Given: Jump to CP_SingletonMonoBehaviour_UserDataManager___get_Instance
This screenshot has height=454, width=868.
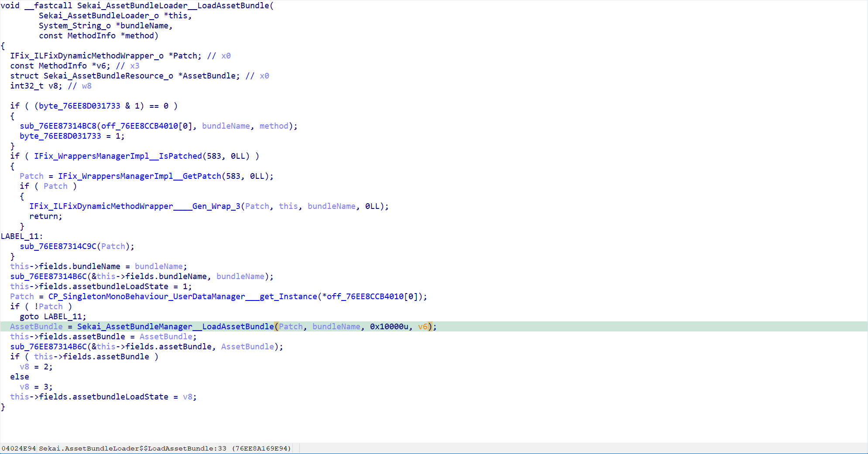Looking at the screenshot, I should coord(183,297).
